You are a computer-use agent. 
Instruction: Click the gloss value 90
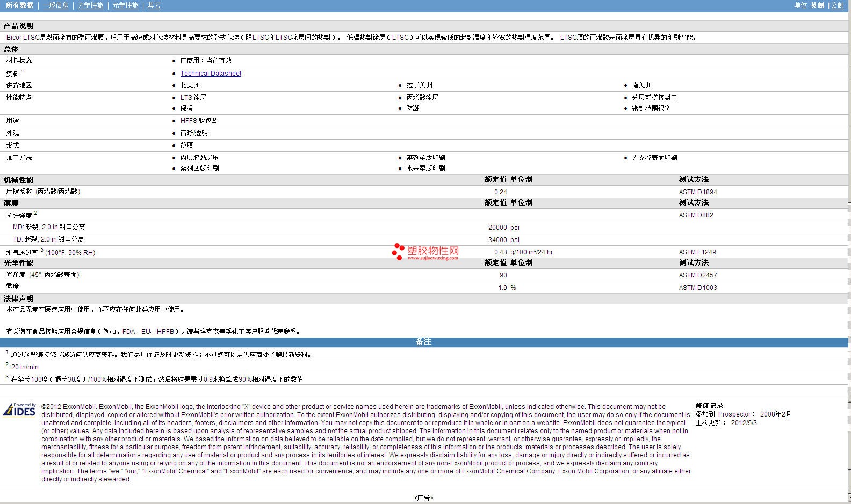503,275
